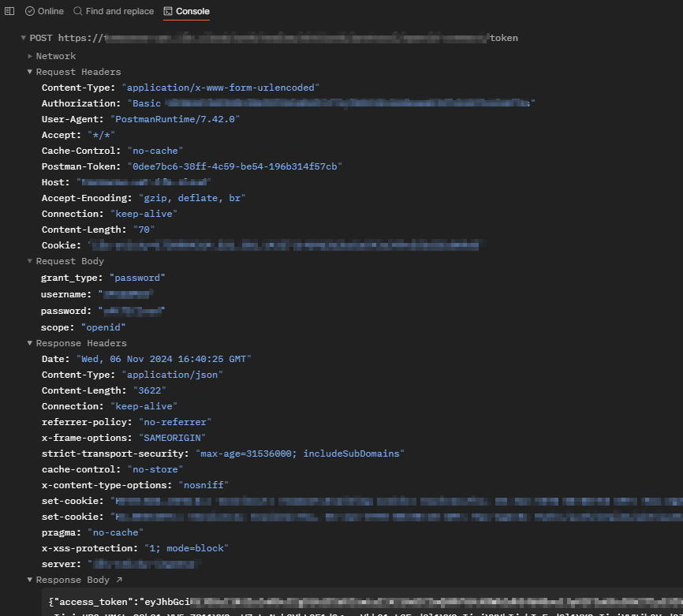Collapse the POST request entry
The width and height of the screenshot is (683, 616).
point(24,38)
